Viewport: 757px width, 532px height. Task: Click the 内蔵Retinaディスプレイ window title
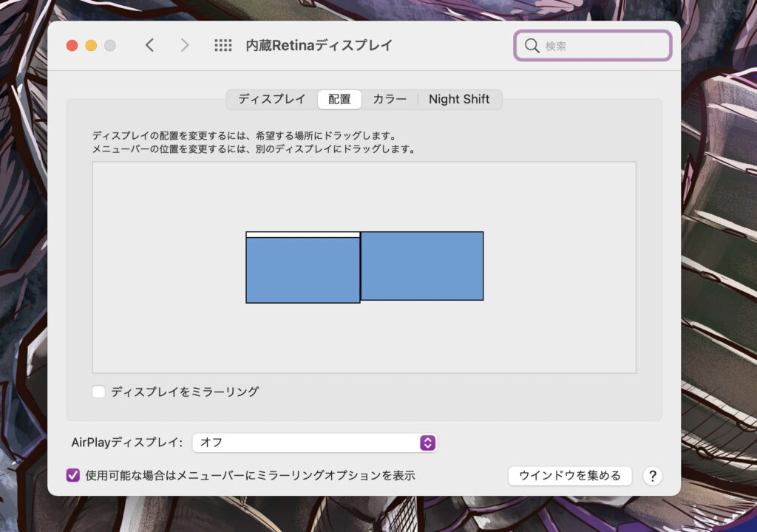[319, 45]
